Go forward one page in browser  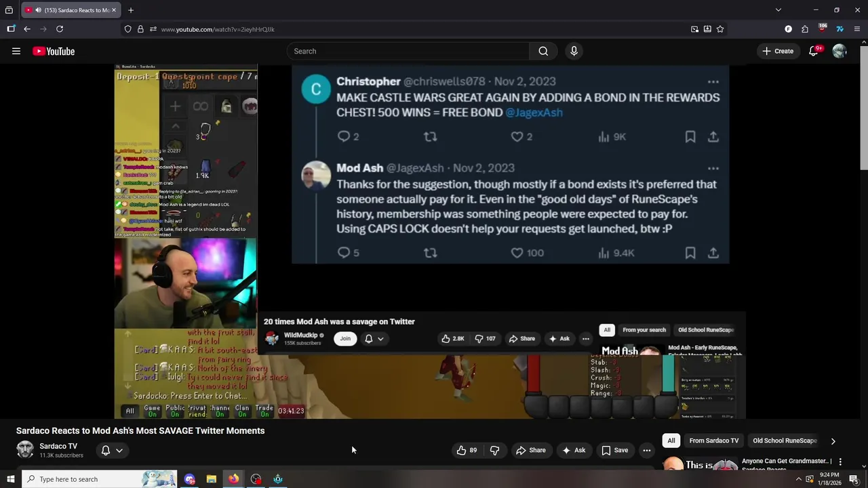[43, 29]
